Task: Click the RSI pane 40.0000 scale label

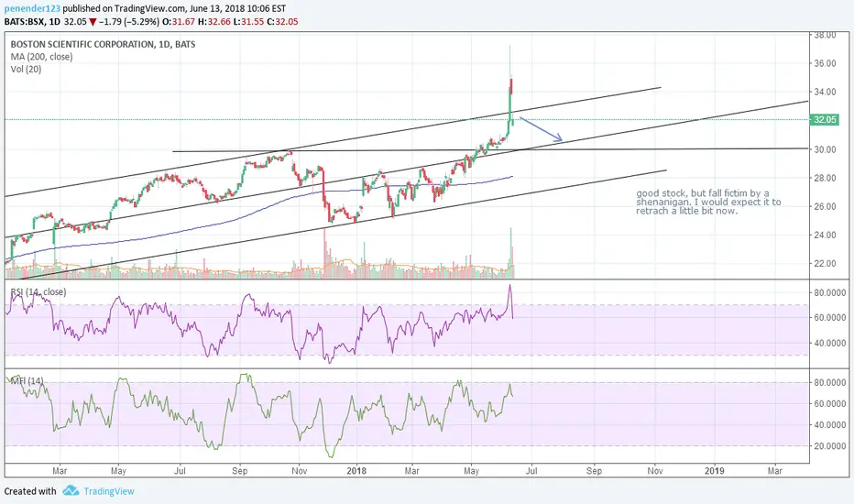Action: (x=830, y=343)
